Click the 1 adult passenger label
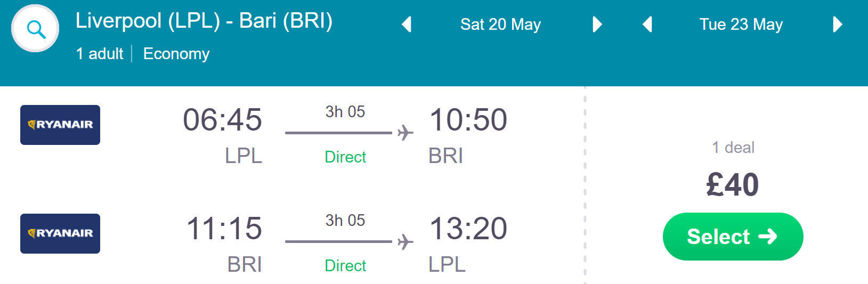Image resolution: width=868 pixels, height=284 pixels. pyautogui.click(x=100, y=54)
